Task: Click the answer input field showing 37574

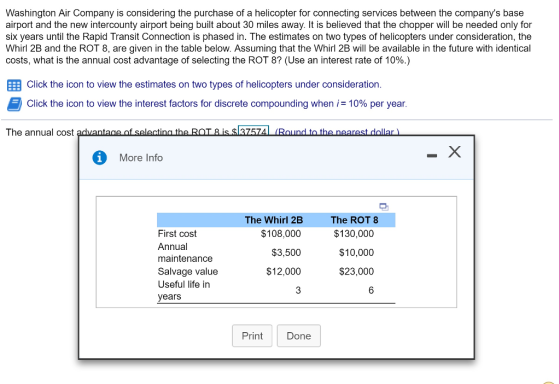Action: point(253,131)
